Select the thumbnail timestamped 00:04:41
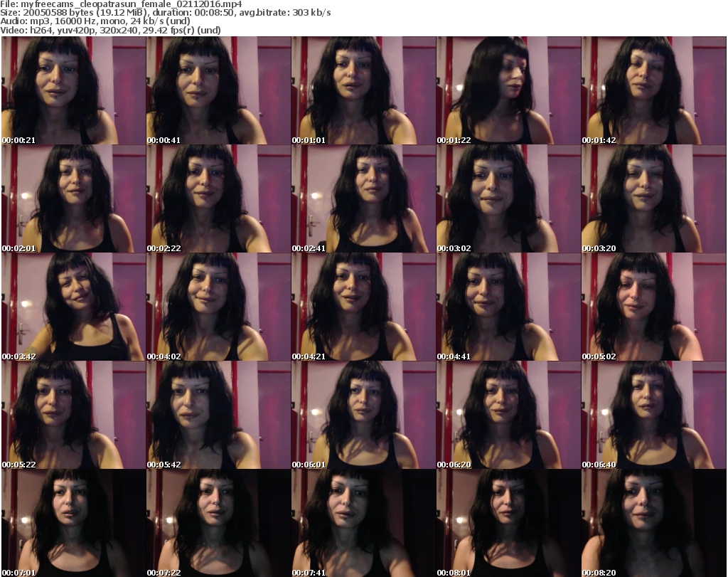The width and height of the screenshot is (728, 577). pos(508,307)
